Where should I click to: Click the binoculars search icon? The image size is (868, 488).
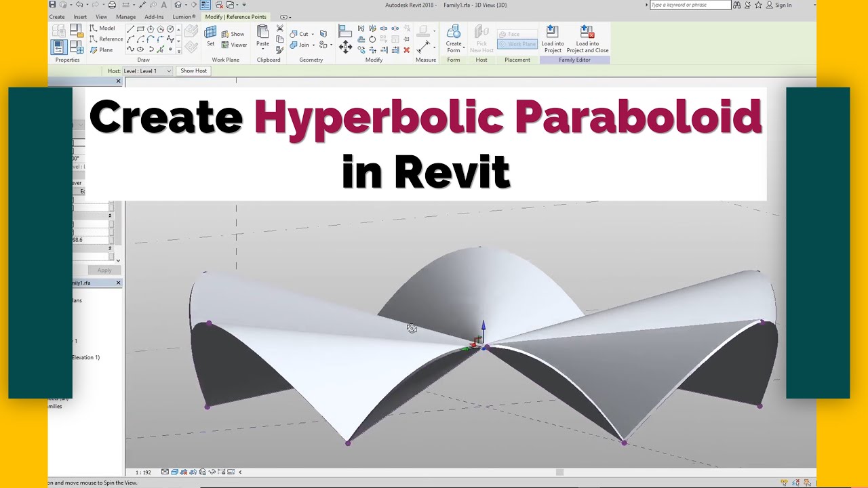736,5
